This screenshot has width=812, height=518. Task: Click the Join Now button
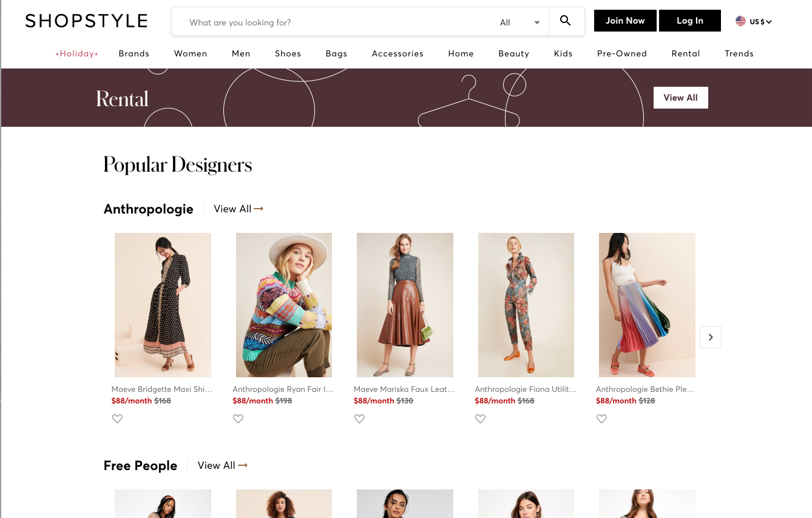tap(625, 21)
